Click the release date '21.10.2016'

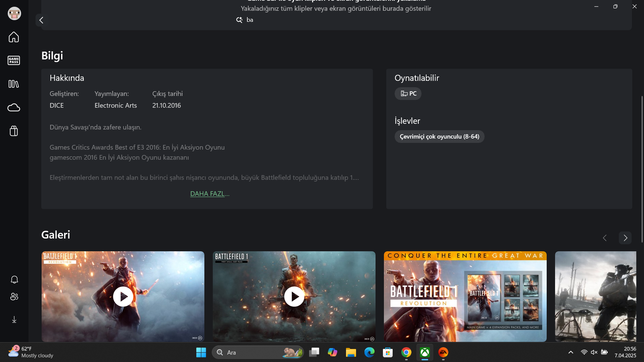[x=166, y=105]
